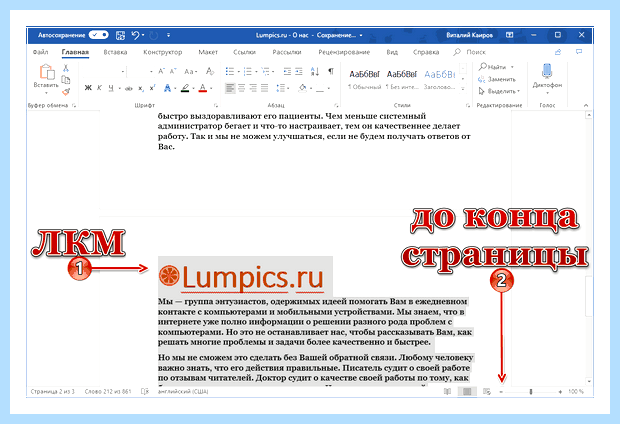Switch to the Конструктор tab
The height and width of the screenshot is (424, 620).
tap(163, 52)
